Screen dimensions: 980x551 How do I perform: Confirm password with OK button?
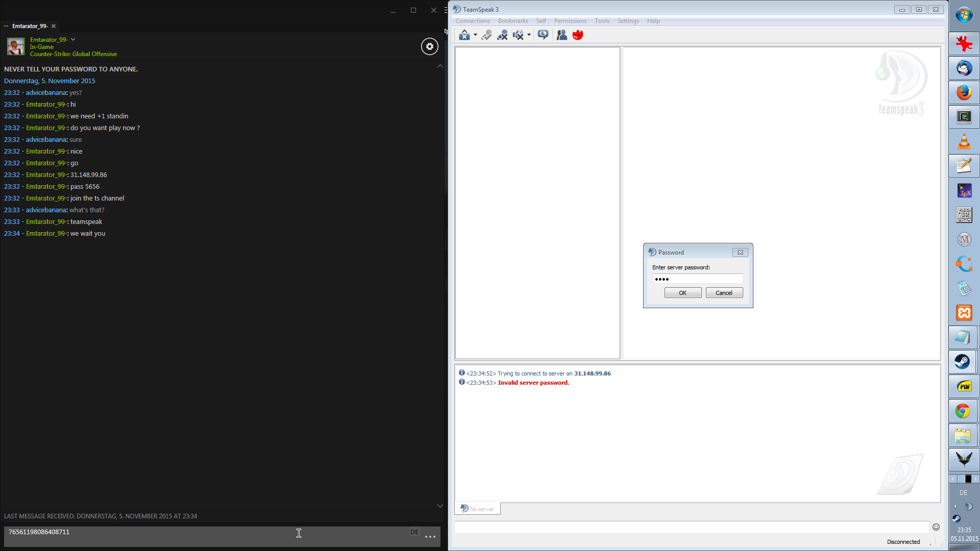[x=682, y=293]
